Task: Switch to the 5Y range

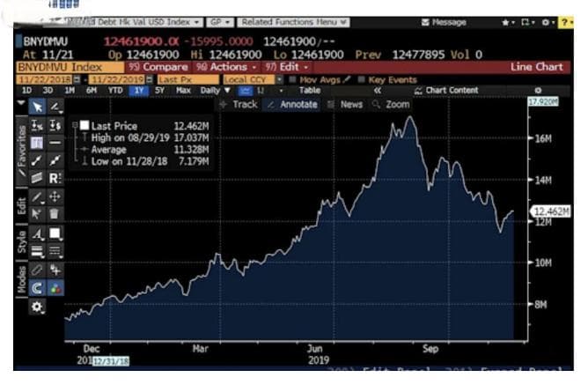Action: 159,91
